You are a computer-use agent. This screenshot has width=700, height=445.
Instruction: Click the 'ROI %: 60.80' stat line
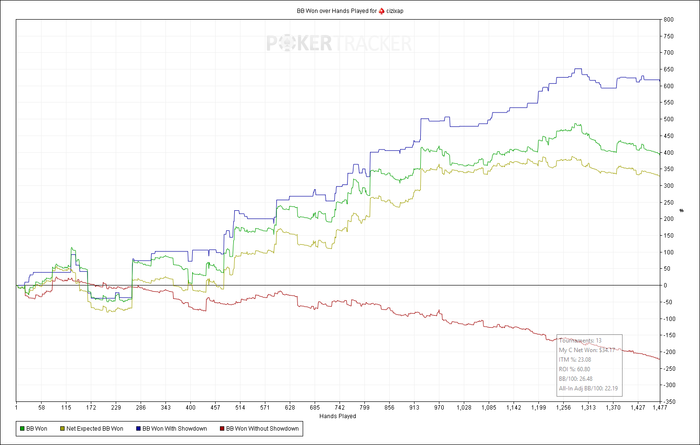[575, 369]
